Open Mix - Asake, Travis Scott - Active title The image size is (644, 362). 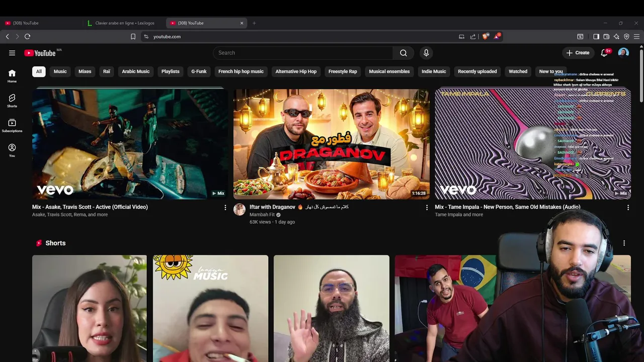(x=90, y=207)
